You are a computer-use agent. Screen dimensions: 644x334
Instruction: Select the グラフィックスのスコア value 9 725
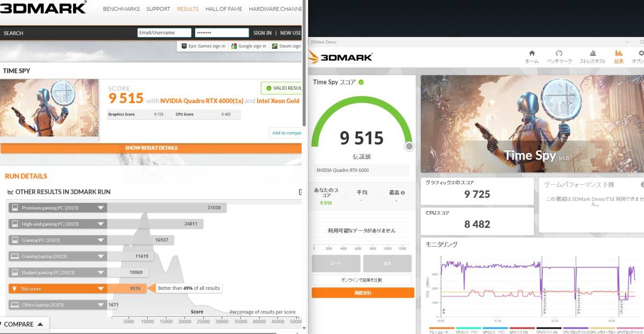tap(477, 194)
